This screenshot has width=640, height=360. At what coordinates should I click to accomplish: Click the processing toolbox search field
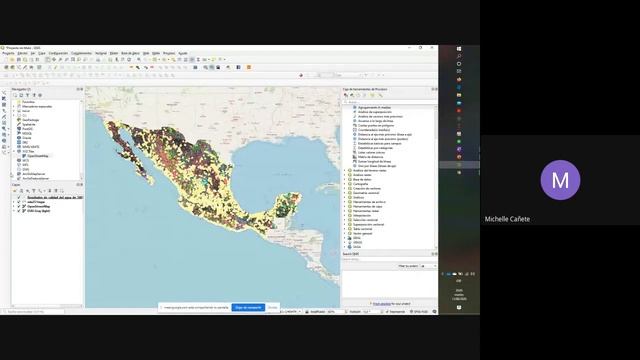coord(389,102)
